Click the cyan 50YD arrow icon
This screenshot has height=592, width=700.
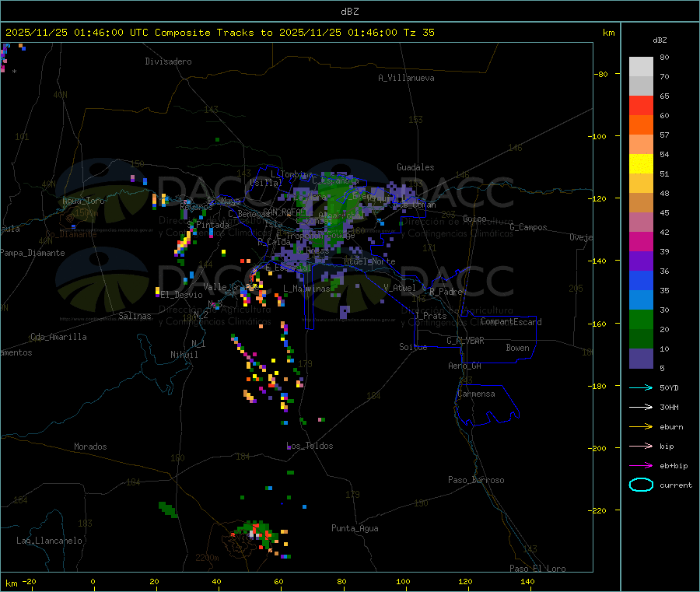pos(641,387)
